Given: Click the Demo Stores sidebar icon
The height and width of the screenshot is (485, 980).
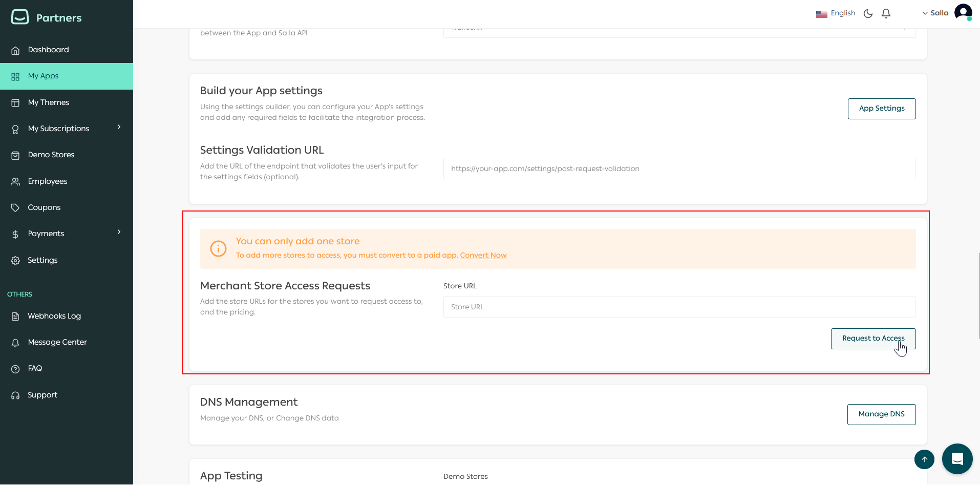Looking at the screenshot, I should coord(16,155).
